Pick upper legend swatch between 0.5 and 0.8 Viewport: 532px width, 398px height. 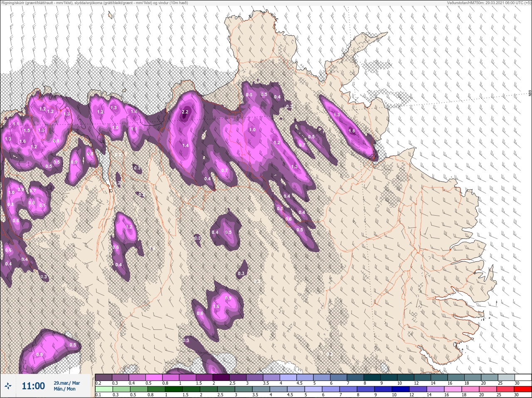154,377
